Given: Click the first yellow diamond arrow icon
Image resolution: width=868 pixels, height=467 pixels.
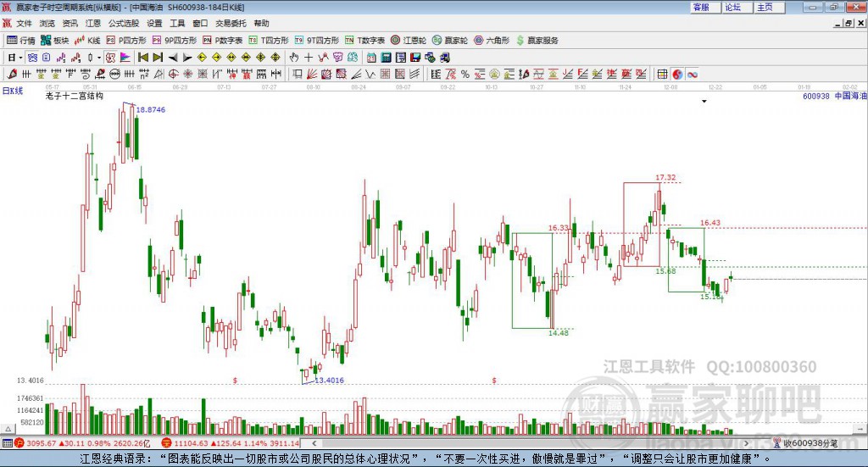Looking at the screenshot, I should [x=202, y=58].
